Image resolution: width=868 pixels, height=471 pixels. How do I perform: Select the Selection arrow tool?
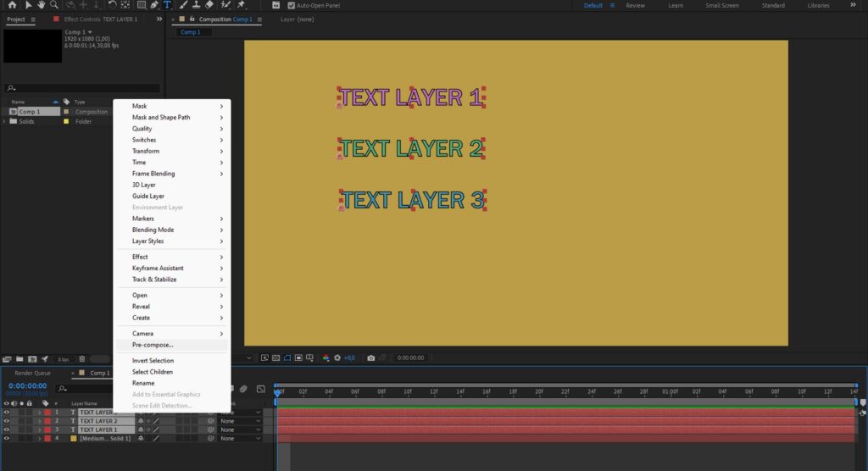28,5
